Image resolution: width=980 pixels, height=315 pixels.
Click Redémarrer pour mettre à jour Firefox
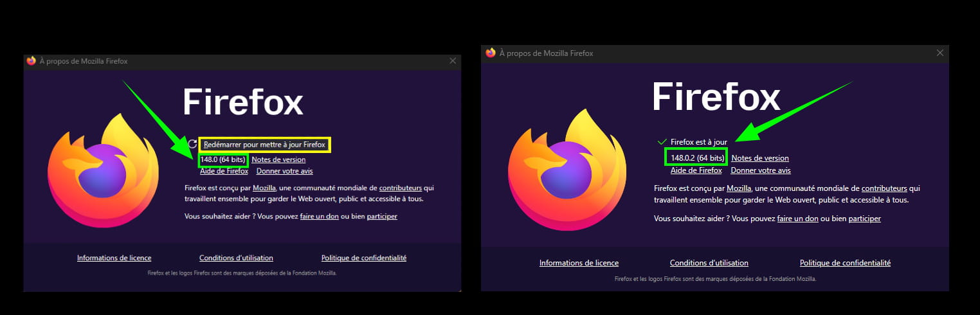[x=264, y=145]
